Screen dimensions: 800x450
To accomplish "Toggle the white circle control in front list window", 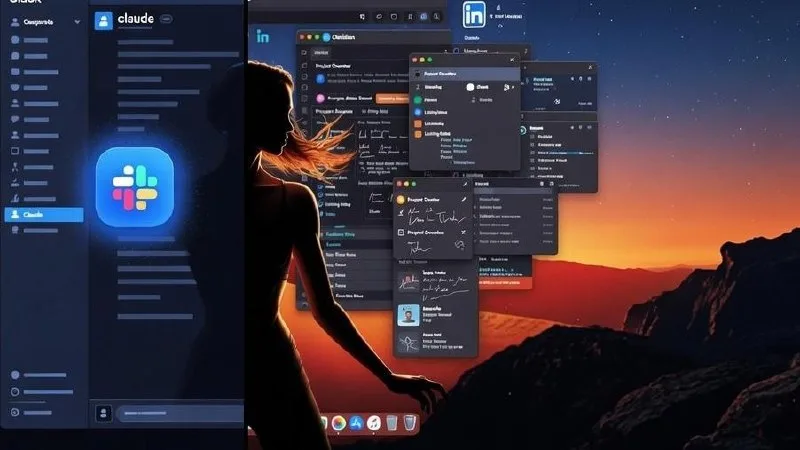I will tap(470, 87).
